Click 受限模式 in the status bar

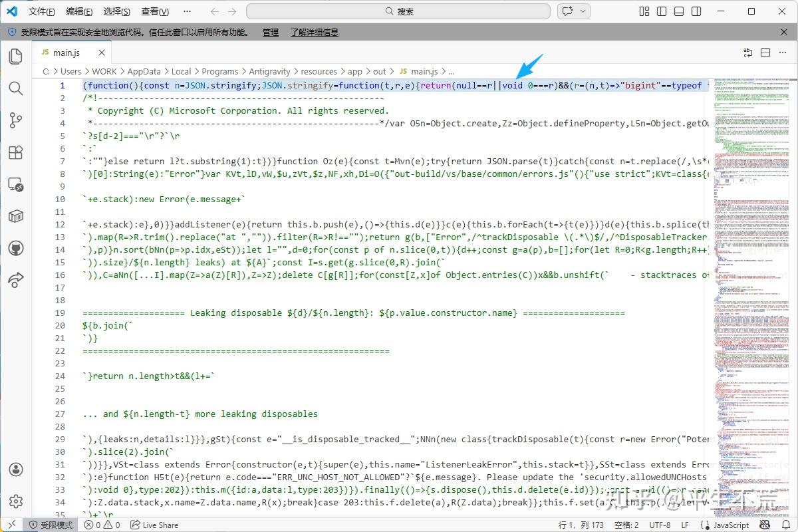click(x=50, y=525)
